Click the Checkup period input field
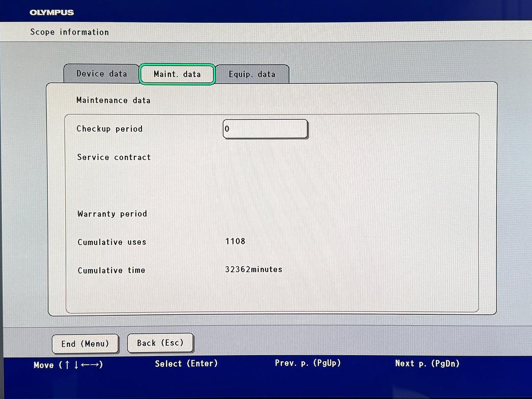532x399 pixels. pos(265,129)
